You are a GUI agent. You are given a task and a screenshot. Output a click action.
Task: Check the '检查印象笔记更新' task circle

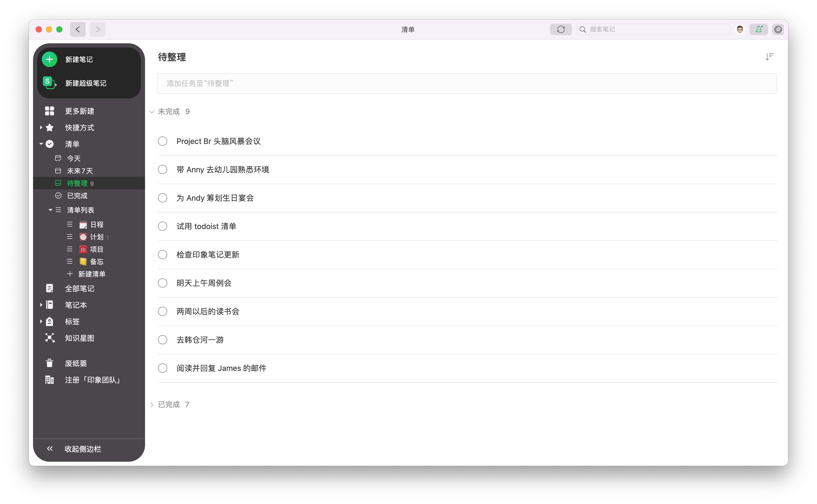click(162, 255)
